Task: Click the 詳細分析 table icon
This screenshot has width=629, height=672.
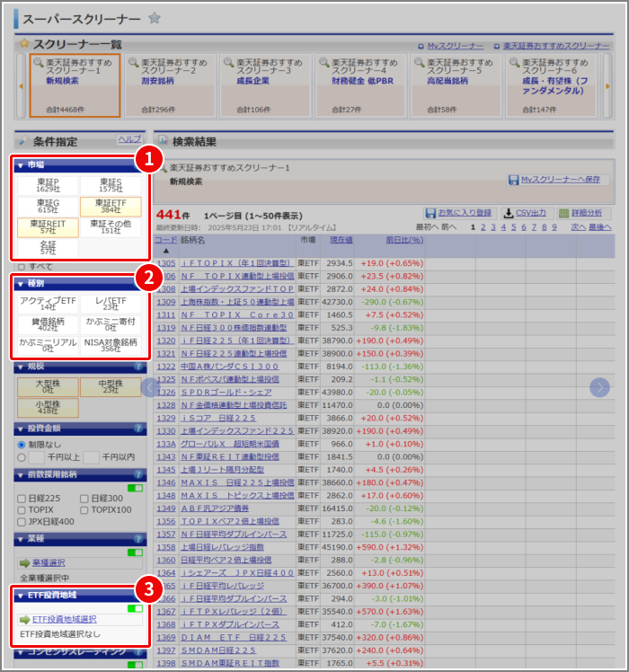Action: [x=563, y=213]
